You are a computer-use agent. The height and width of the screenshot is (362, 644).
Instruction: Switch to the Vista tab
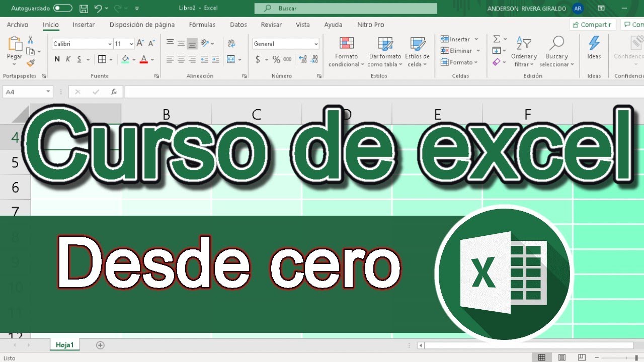tap(303, 25)
